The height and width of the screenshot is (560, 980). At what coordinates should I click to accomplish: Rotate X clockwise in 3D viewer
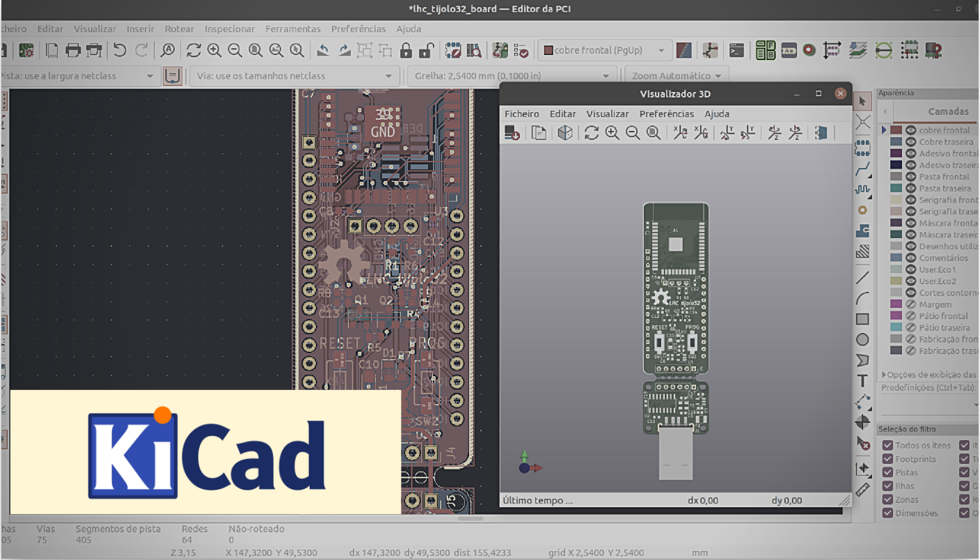pyautogui.click(x=680, y=132)
